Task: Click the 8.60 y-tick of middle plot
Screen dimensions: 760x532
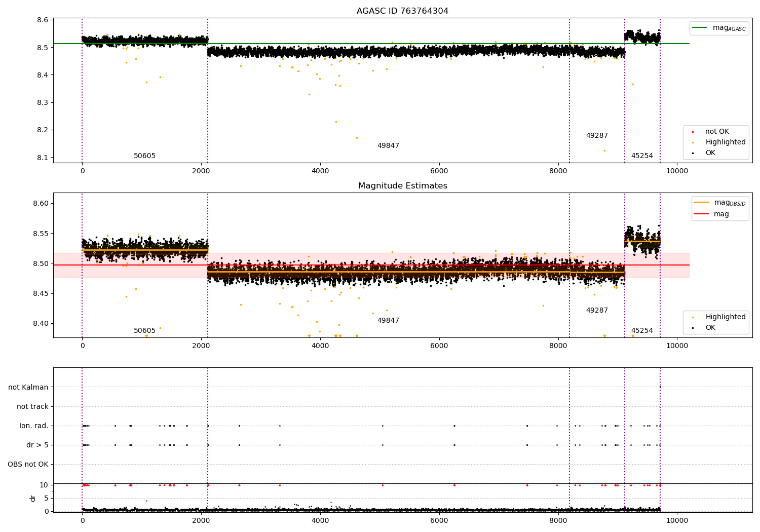Action: 41,204
